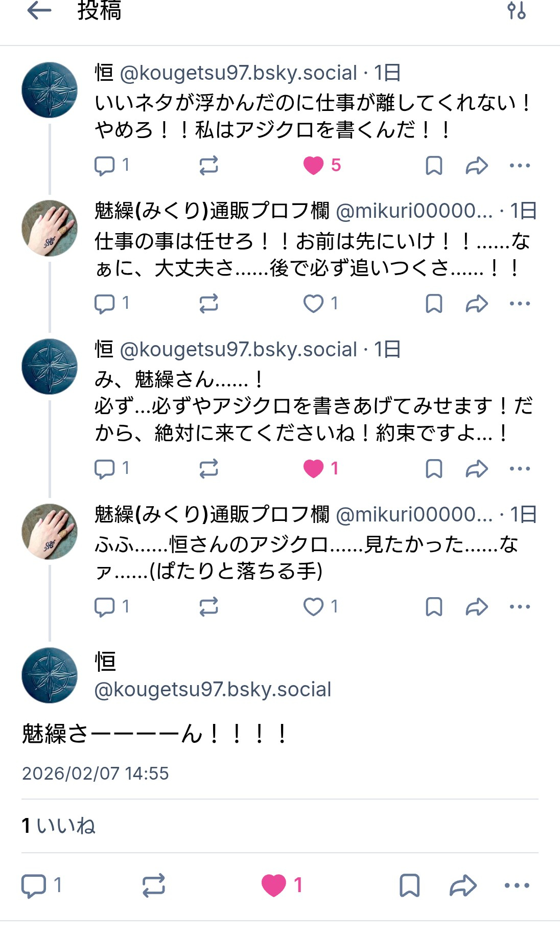
Task: Repost the み、魅繰さん reply
Action: click(208, 469)
